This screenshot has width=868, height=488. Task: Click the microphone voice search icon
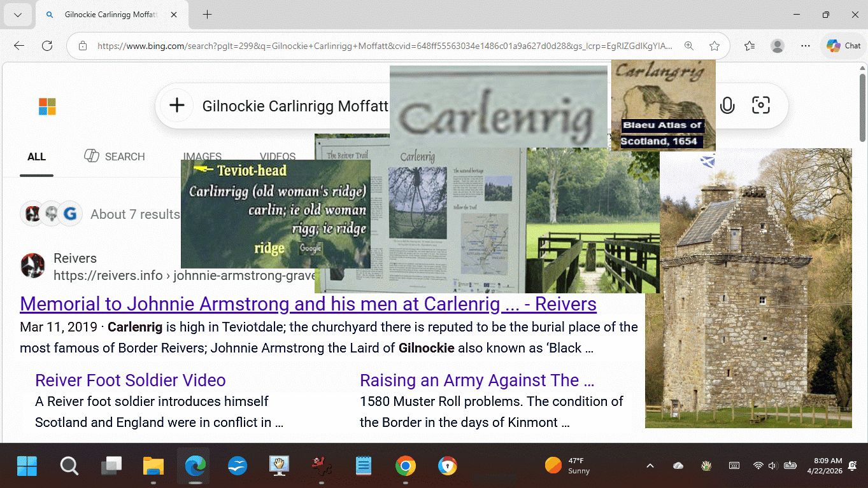[x=727, y=106]
